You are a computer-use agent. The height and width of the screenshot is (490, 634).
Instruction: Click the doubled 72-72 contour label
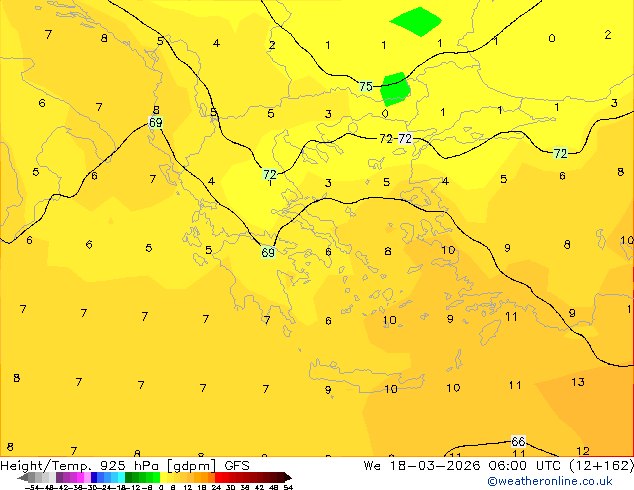coord(396,139)
